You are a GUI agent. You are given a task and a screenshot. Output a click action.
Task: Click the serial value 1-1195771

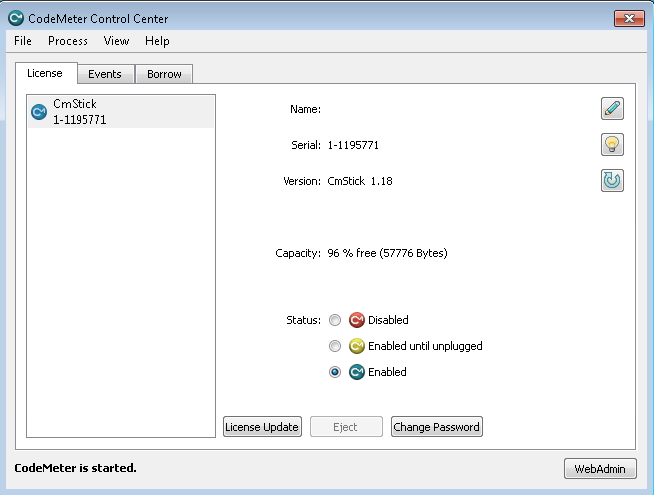pyautogui.click(x=353, y=145)
